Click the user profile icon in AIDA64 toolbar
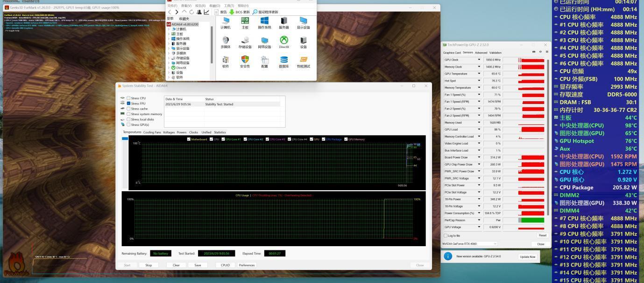 tap(199, 12)
